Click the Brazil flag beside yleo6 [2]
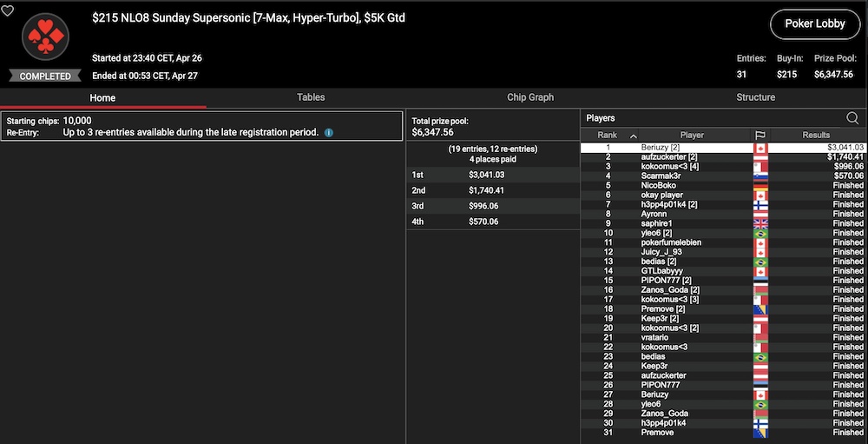The height and width of the screenshot is (444, 868). click(759, 233)
